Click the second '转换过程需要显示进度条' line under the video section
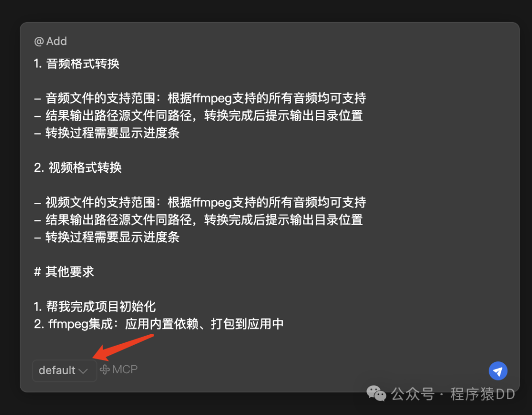 [x=107, y=237]
